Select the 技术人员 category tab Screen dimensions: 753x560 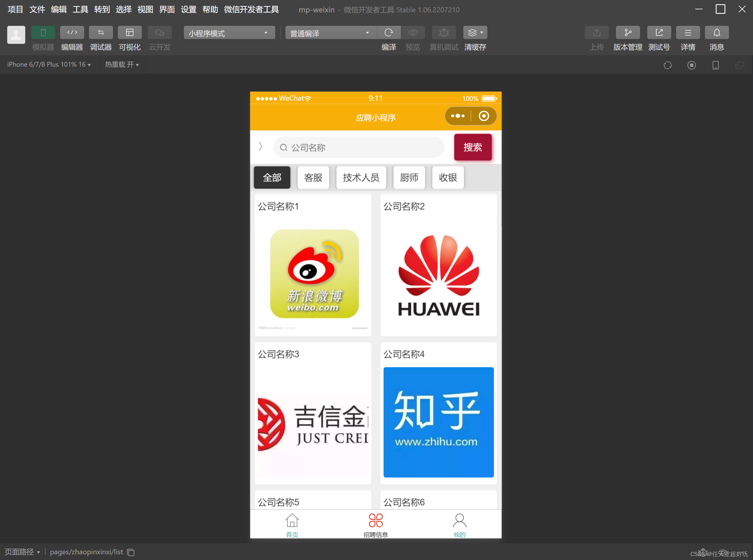(361, 177)
